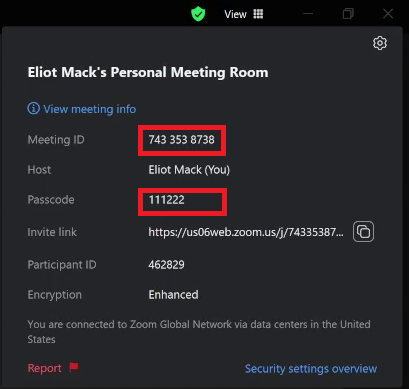The width and height of the screenshot is (409, 389).
Task: Open meeting settings with the gear icon
Action: (380, 43)
